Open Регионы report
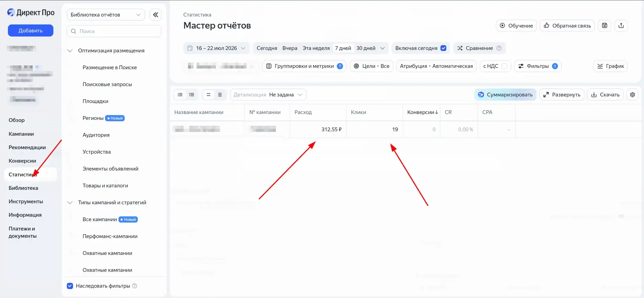This screenshot has width=644, height=298. (x=93, y=118)
